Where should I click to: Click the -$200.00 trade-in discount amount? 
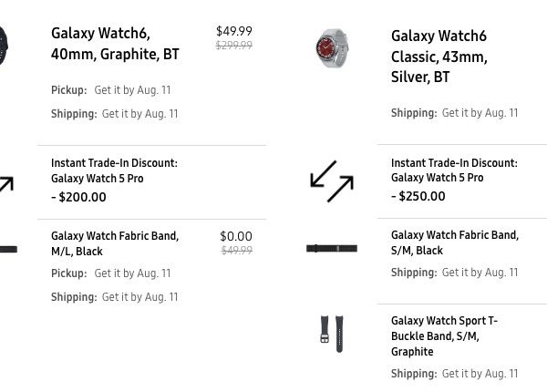point(78,197)
